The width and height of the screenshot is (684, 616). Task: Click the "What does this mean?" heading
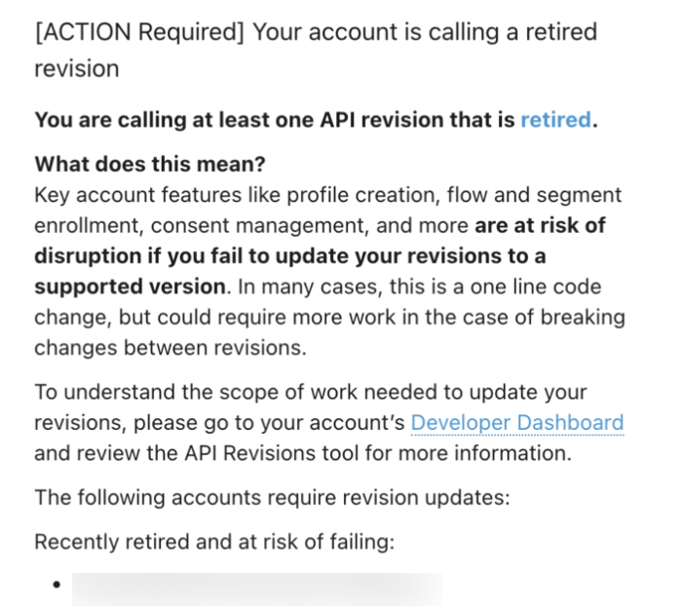click(149, 164)
